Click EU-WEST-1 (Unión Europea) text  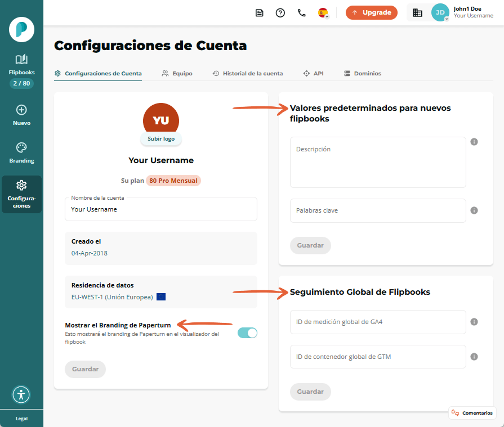[x=112, y=297]
